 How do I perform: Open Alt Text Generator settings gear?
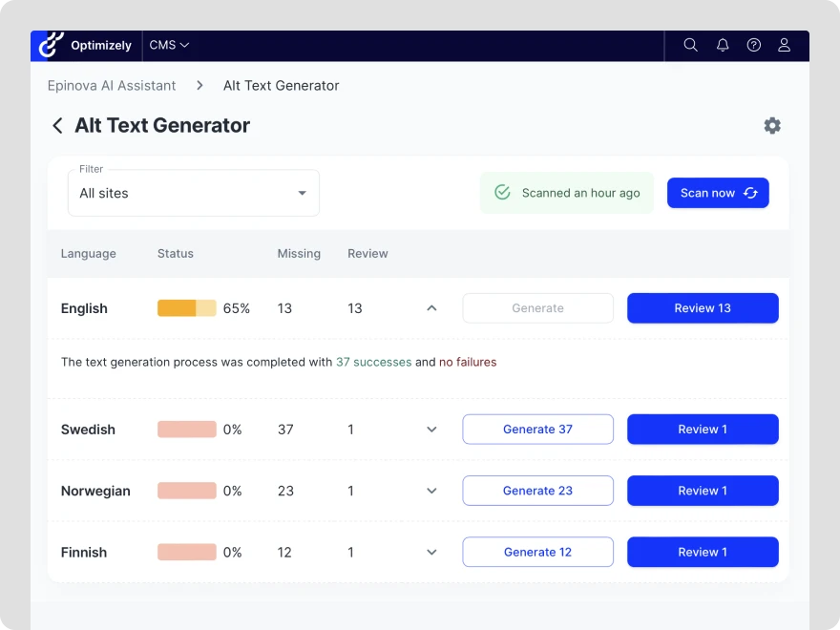pyautogui.click(x=772, y=126)
